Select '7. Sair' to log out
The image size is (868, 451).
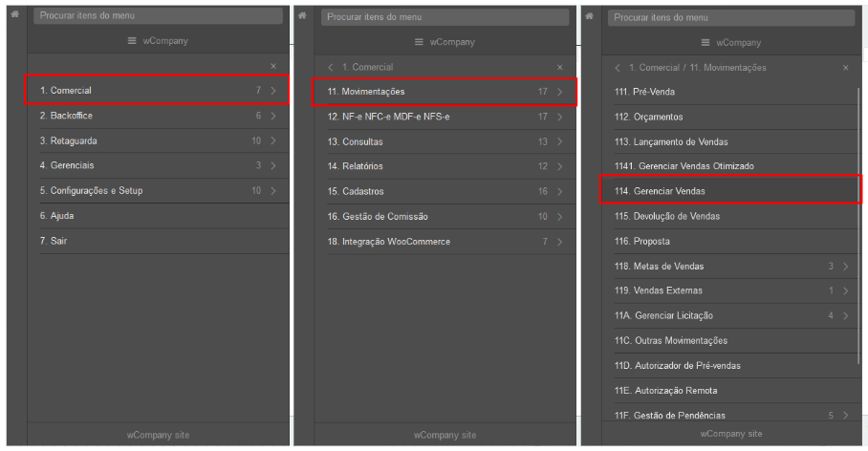[x=164, y=241]
